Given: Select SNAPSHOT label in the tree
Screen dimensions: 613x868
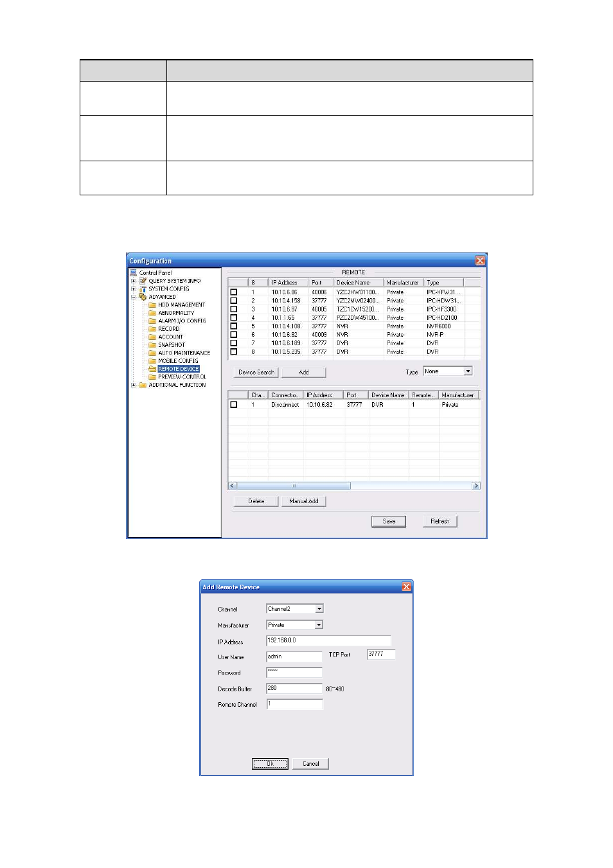Looking at the screenshot, I should tap(172, 345).
